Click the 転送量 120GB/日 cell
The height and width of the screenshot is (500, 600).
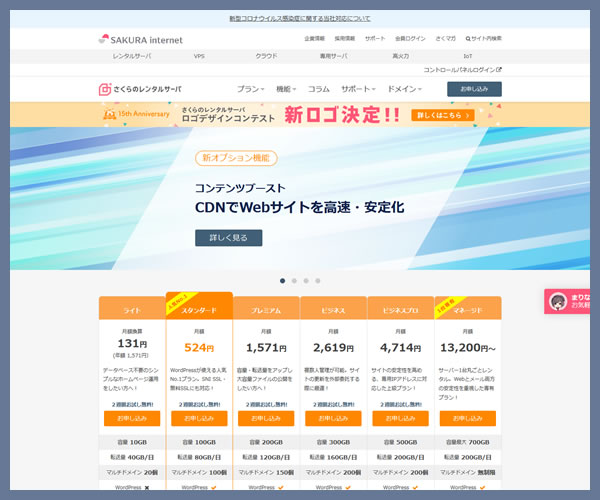point(266,457)
